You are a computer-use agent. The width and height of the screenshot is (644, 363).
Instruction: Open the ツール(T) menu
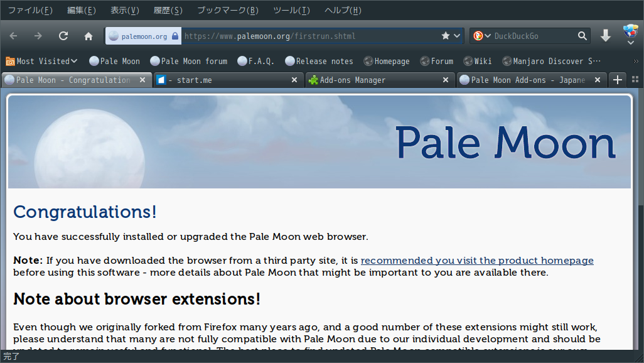coord(292,10)
